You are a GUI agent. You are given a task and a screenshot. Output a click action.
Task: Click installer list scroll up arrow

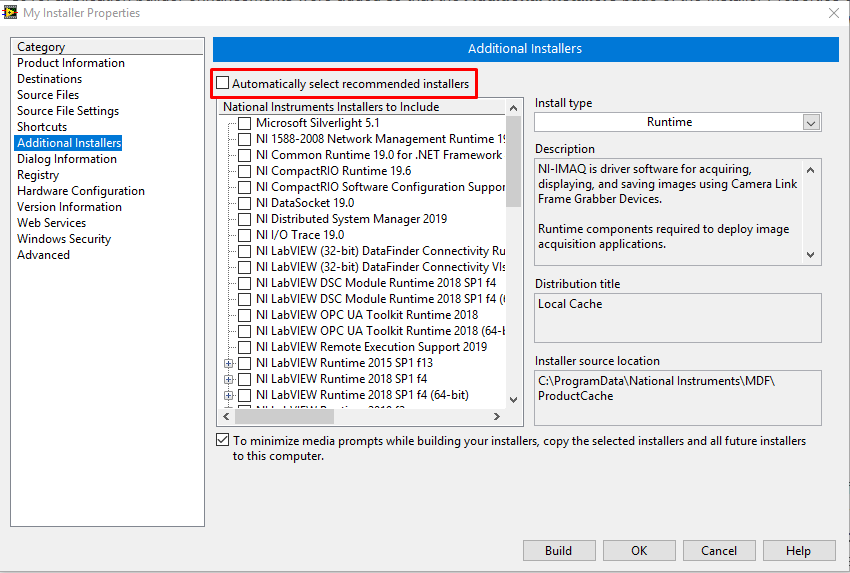click(x=513, y=108)
